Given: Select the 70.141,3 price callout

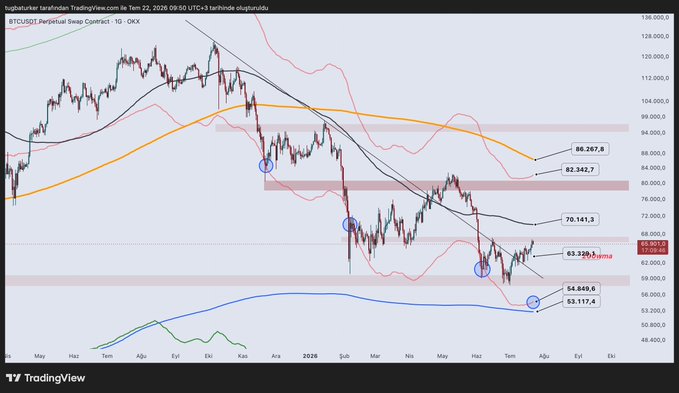Looking at the screenshot, I should [x=580, y=220].
